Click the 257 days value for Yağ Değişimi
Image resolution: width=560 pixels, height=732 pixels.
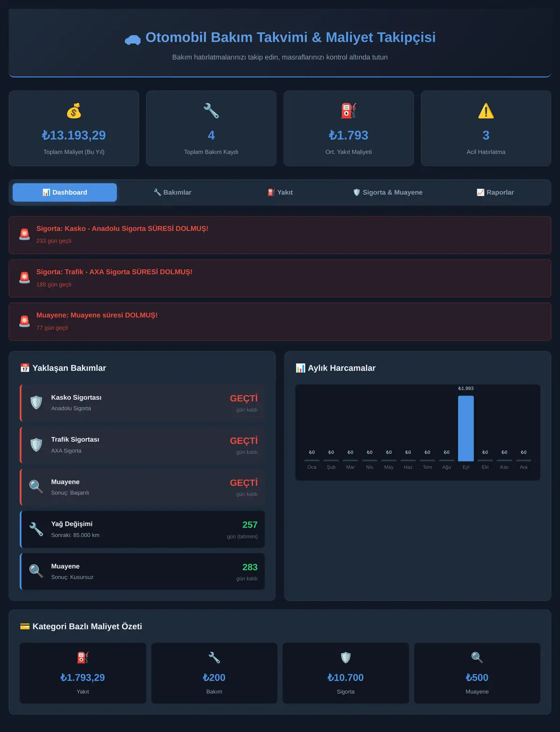250,525
